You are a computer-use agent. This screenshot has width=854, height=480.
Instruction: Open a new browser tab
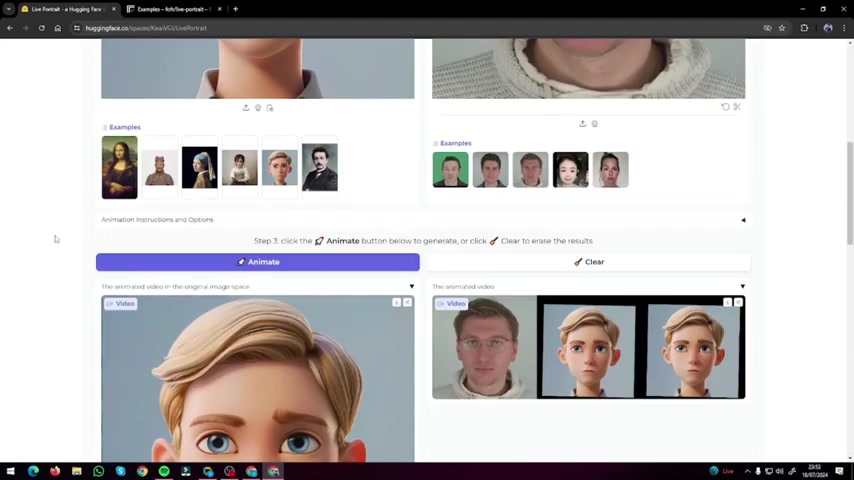coord(236,9)
